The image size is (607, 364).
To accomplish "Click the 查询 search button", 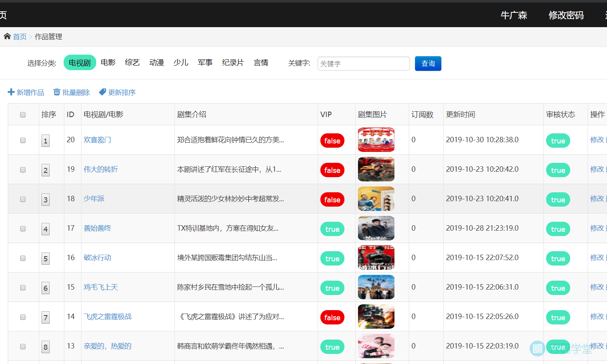I will coord(428,64).
